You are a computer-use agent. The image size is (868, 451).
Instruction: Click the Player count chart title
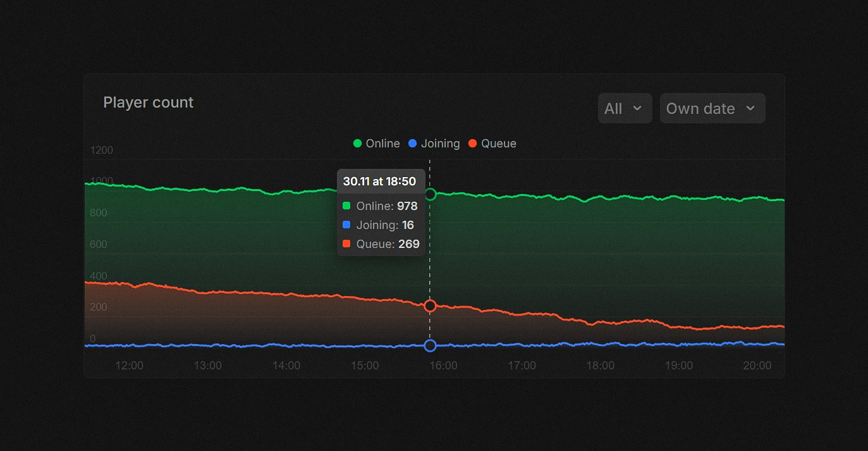(148, 102)
